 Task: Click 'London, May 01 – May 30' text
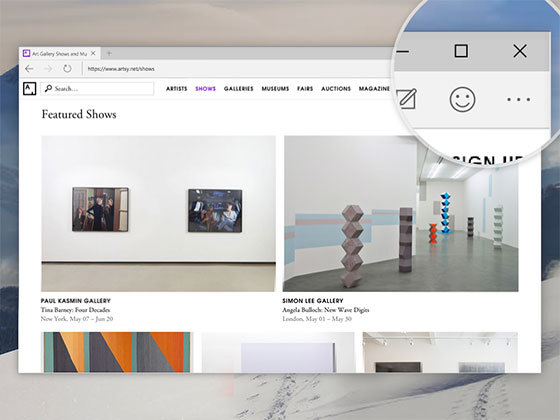tap(317, 319)
